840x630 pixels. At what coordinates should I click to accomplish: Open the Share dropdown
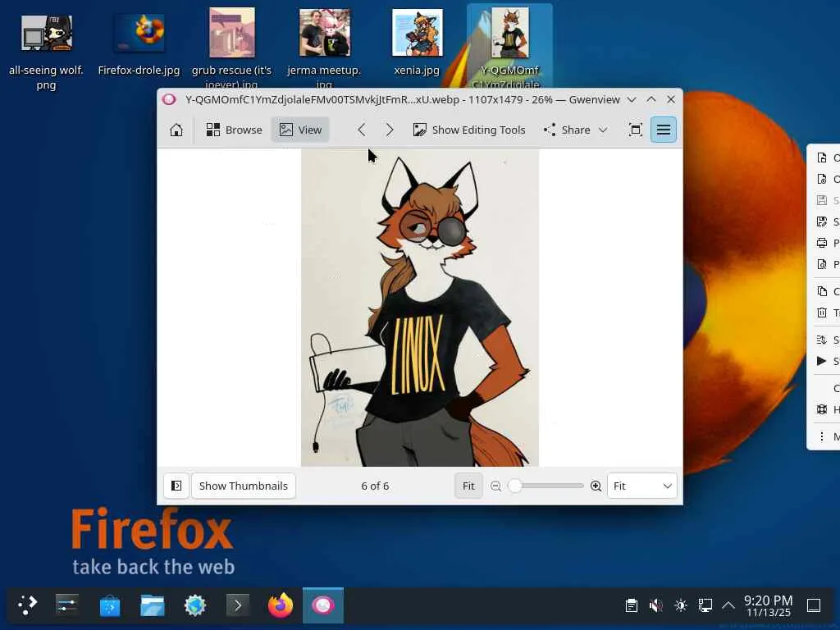(x=576, y=130)
